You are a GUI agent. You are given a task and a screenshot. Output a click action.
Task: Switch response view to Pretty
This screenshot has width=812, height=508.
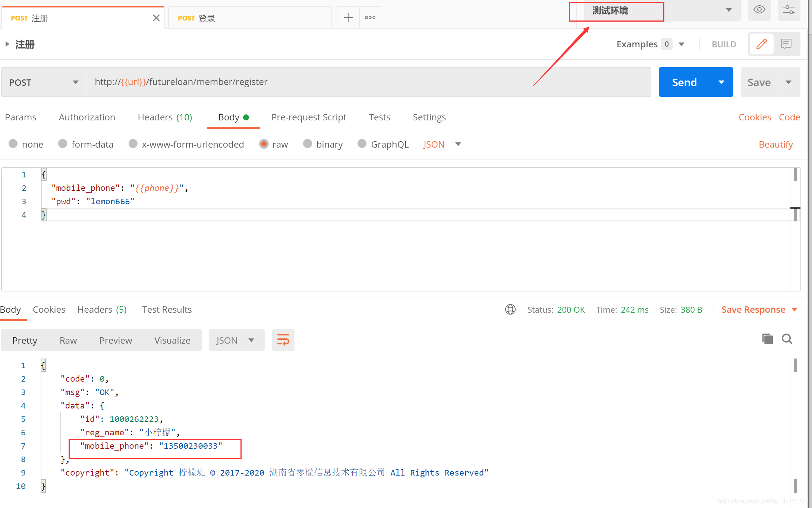click(25, 340)
